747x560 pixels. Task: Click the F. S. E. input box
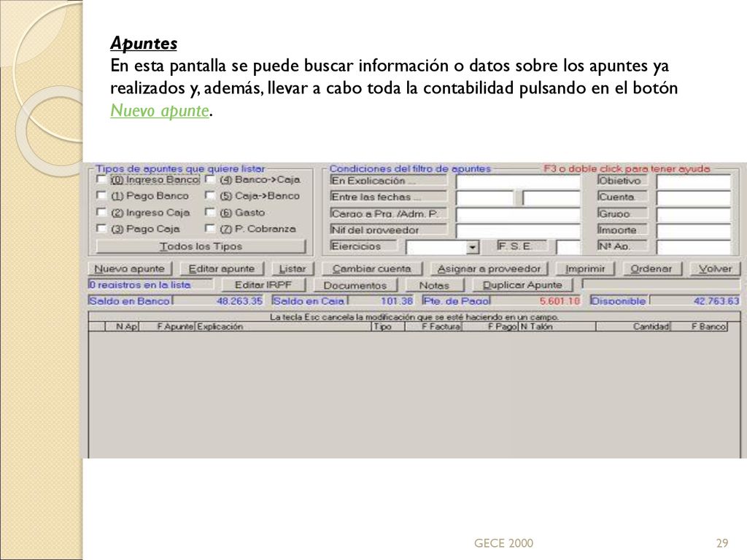coord(568,246)
